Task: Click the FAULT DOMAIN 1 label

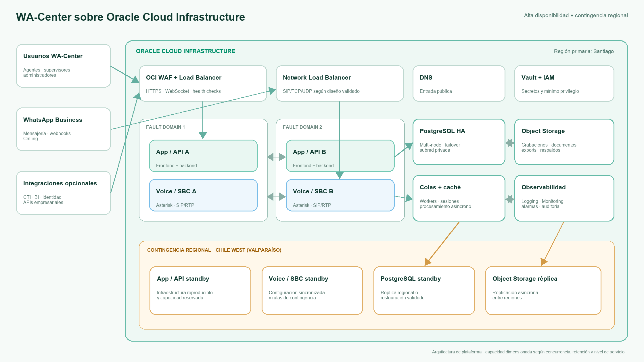Action: click(165, 127)
